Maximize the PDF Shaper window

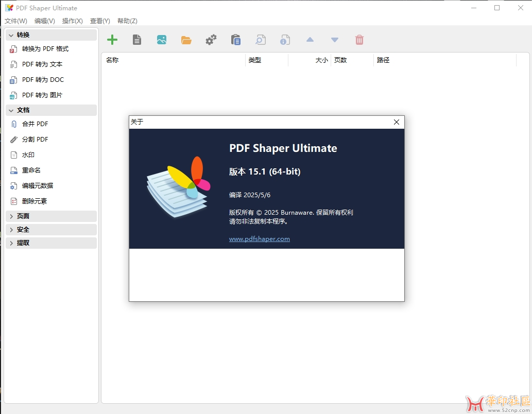[x=497, y=8]
